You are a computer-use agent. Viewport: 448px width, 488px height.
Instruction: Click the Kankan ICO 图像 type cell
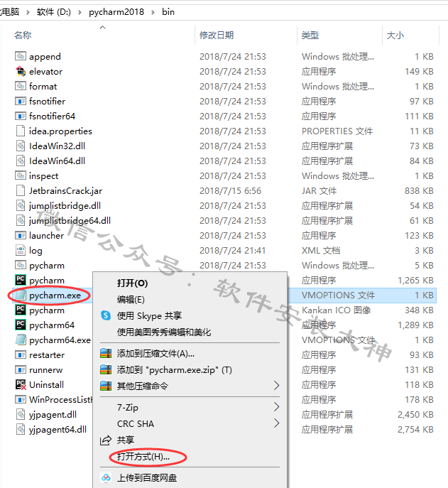(x=336, y=310)
